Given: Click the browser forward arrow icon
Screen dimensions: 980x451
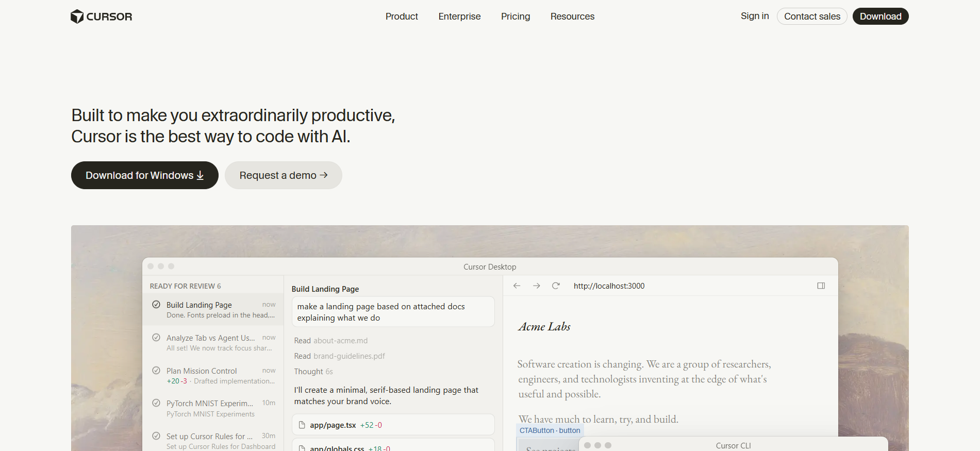Looking at the screenshot, I should (x=536, y=286).
